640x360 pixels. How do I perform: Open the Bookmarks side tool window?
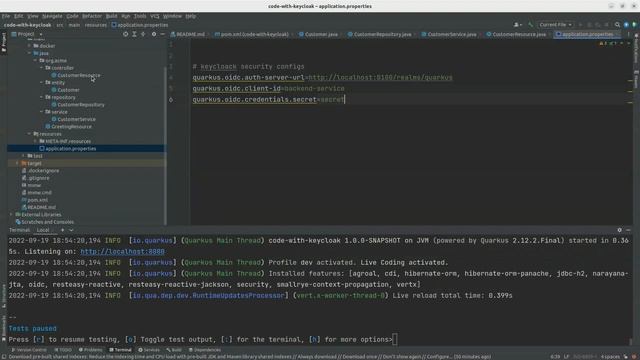4,327
